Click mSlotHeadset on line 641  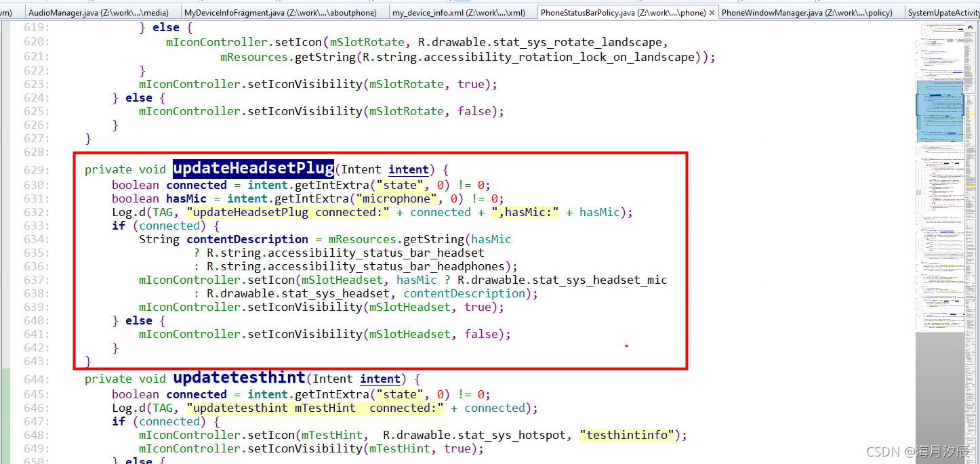(x=410, y=334)
